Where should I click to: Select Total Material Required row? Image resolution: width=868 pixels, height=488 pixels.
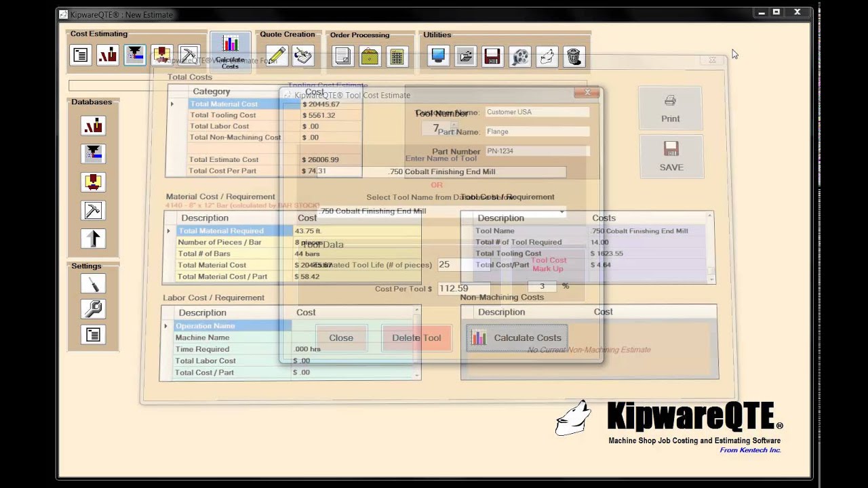[x=292, y=231]
